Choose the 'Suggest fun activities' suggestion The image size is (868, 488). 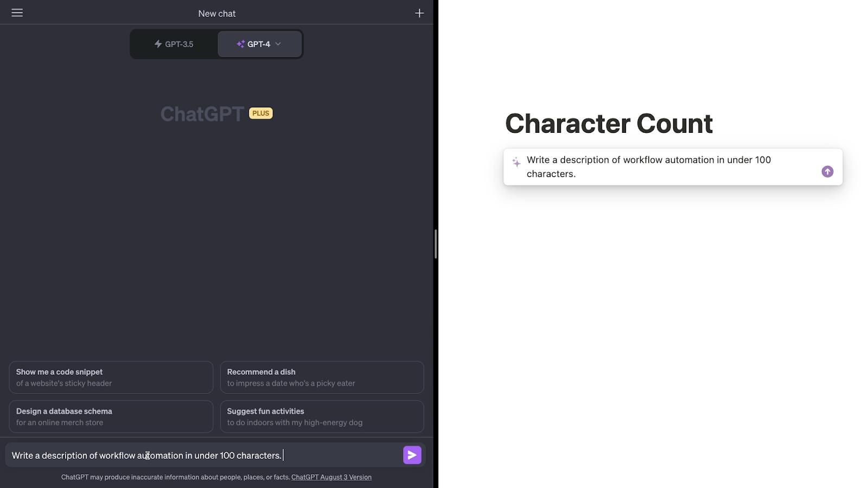pos(322,416)
